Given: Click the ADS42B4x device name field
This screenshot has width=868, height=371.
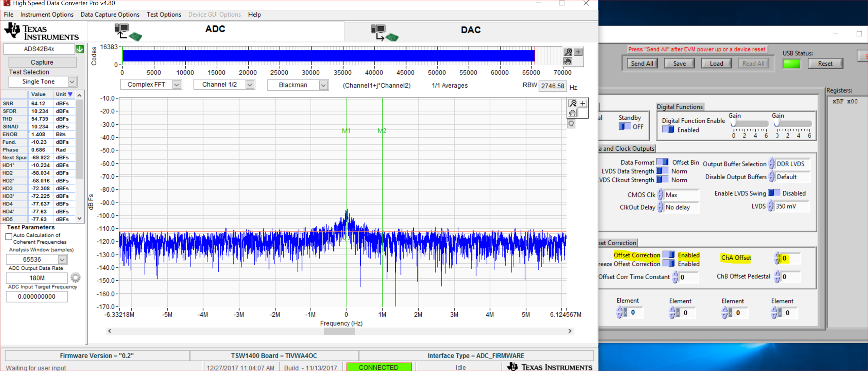Looking at the screenshot, I should pyautogui.click(x=39, y=49).
